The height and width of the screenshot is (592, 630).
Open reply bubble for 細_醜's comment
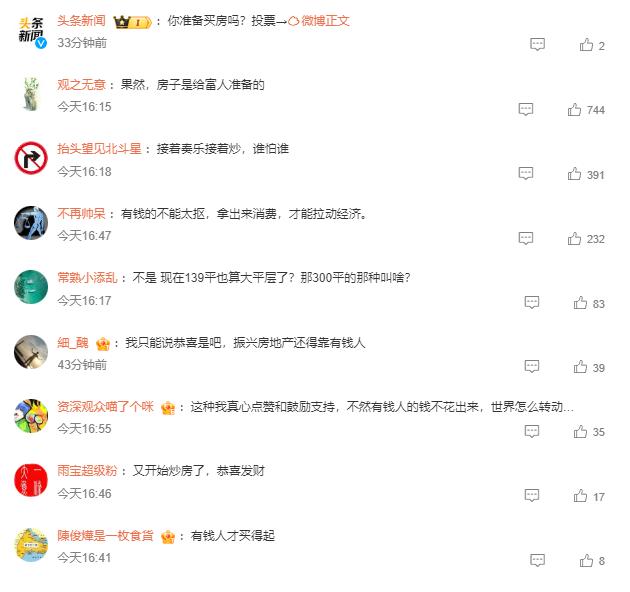tap(532, 366)
